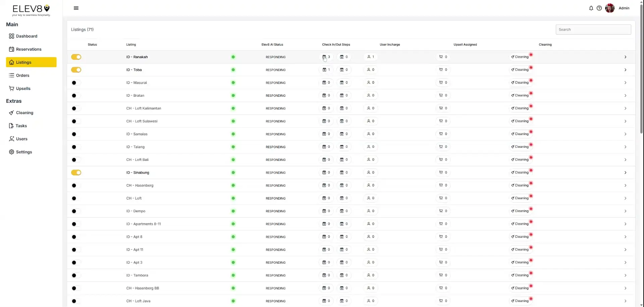Open the Cleaning badge for CH - Loft Kalimantan
The height and width of the screenshot is (307, 644).
(520, 108)
